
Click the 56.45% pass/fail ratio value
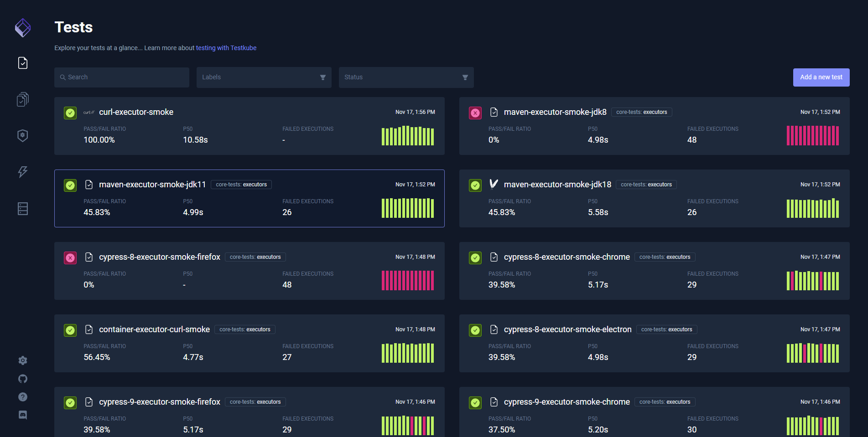[97, 357]
